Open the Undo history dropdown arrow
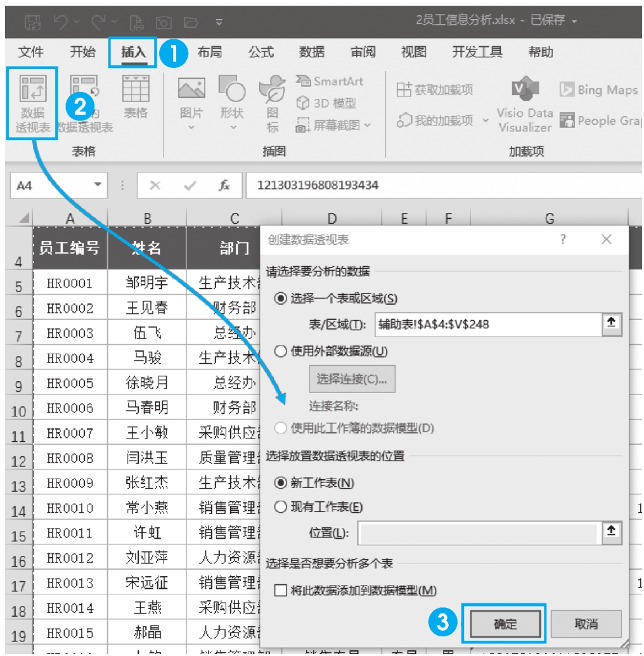Image resolution: width=644 pixels, height=656 pixels. click(x=77, y=22)
